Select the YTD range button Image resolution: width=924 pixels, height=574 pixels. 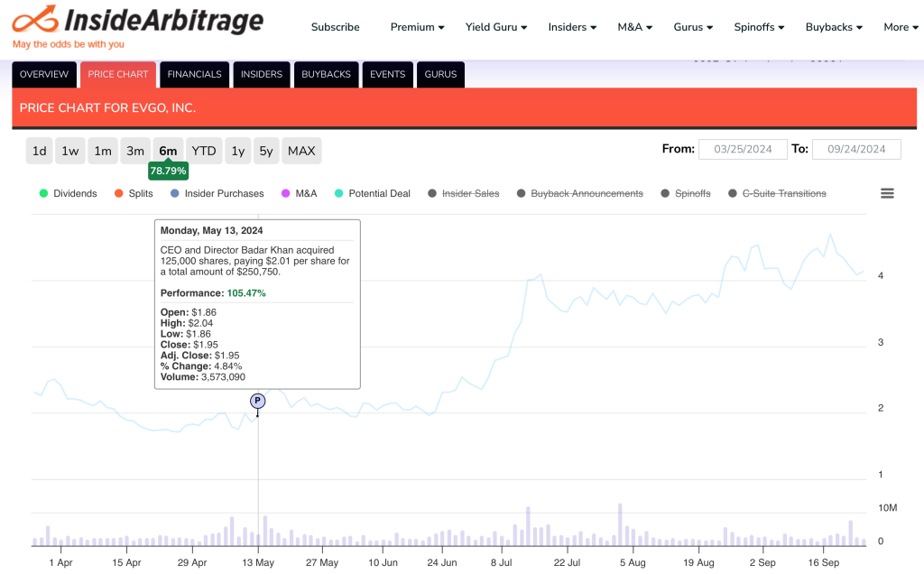click(204, 151)
